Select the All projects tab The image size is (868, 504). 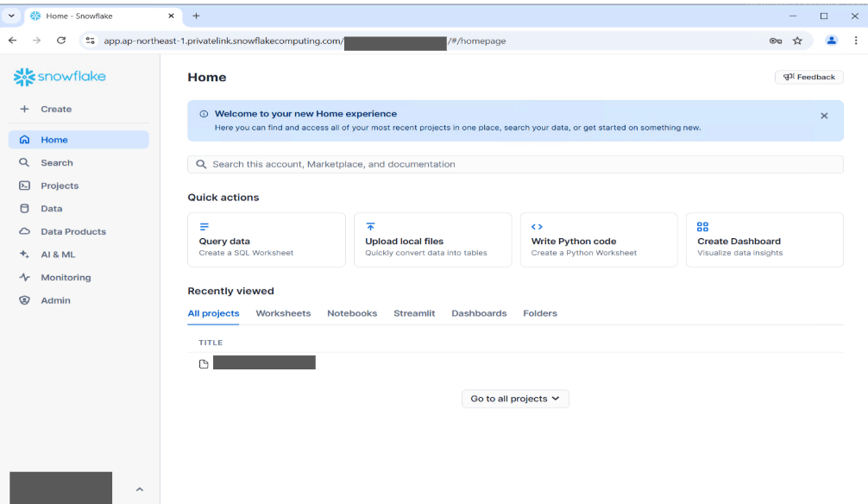213,313
